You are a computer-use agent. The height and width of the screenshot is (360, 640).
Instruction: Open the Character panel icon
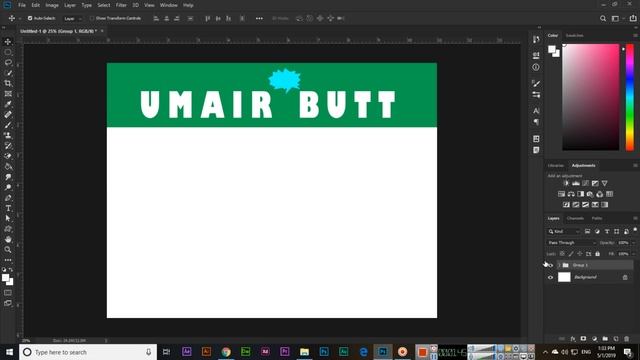[536, 111]
